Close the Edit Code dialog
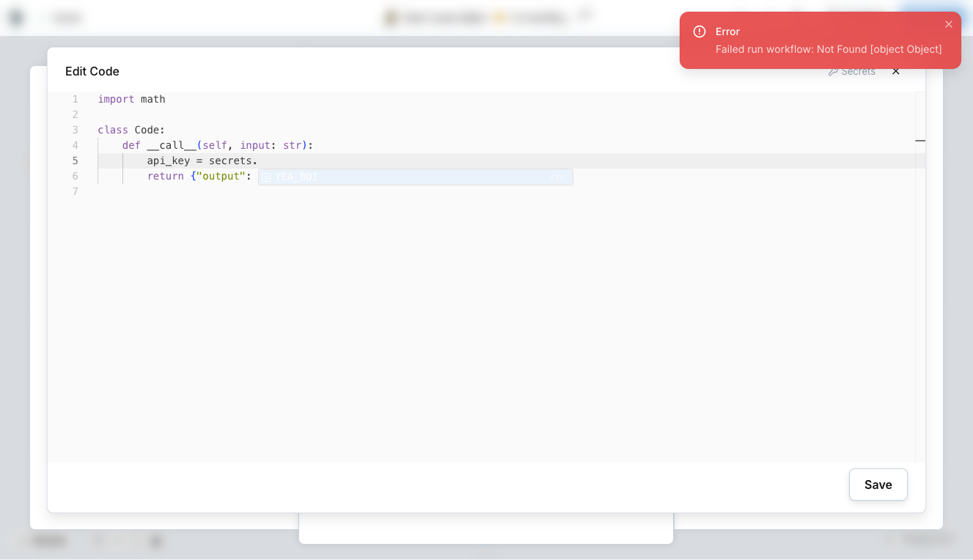Screen dimensions: 973x560 coord(895,71)
